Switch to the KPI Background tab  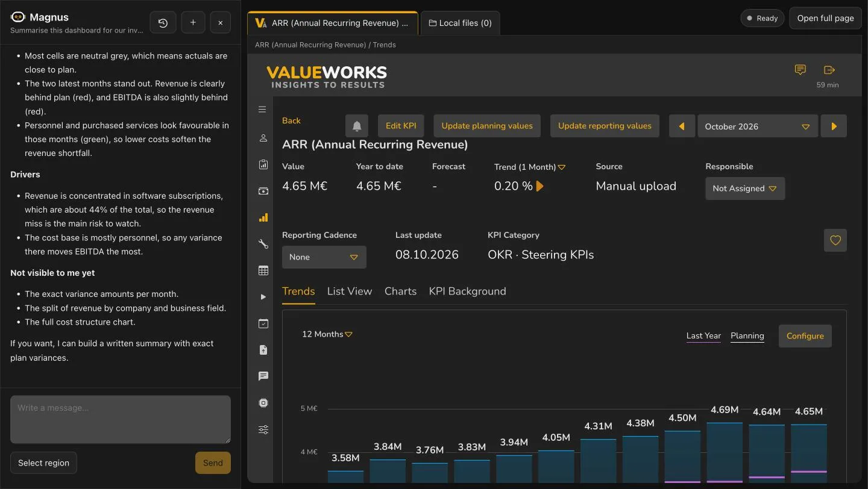(467, 291)
